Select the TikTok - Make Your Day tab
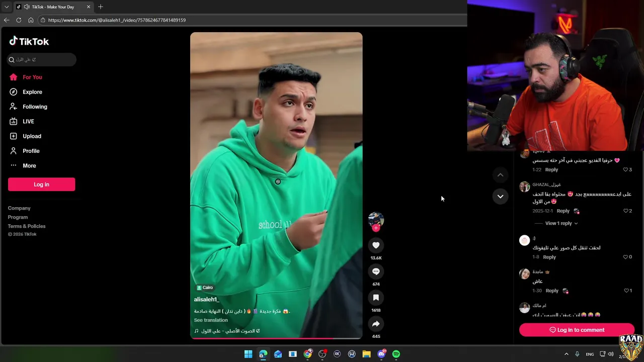Viewport: 644px width, 362px height. pos(53,7)
